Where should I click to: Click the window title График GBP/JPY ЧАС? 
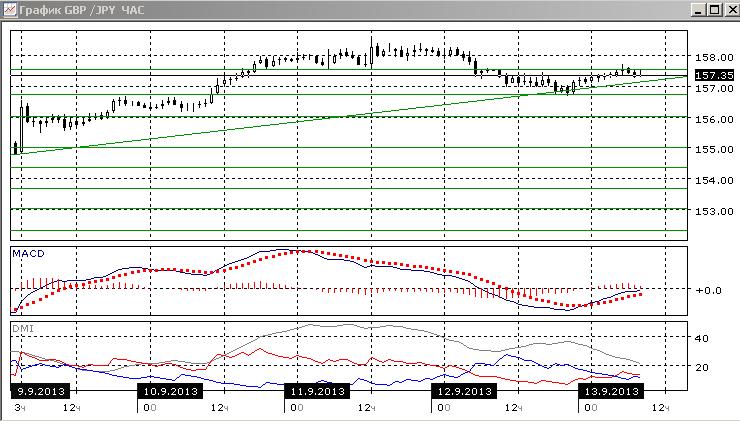coord(82,10)
